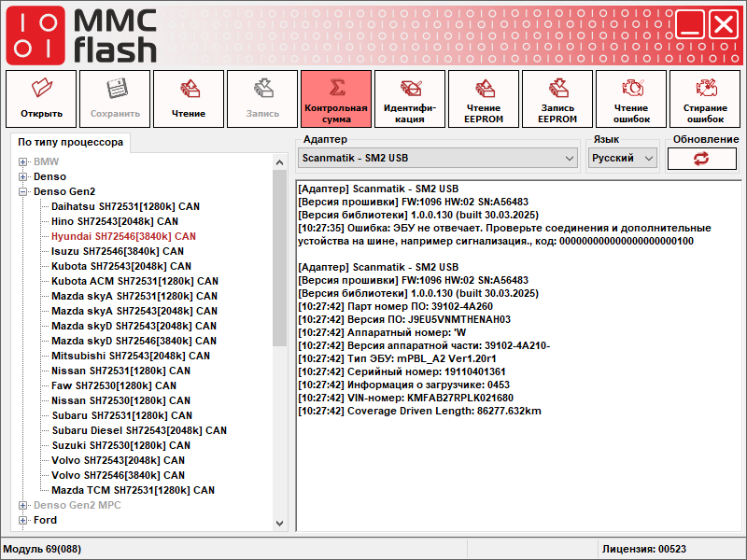The height and width of the screenshot is (560, 747).
Task: Select Mazda skyA SH72543[2048k] CAN
Action: [x=134, y=311]
